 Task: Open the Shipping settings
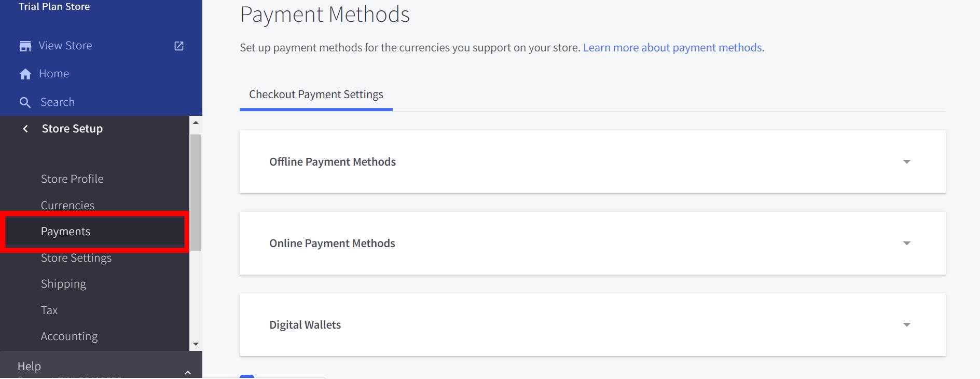point(63,284)
